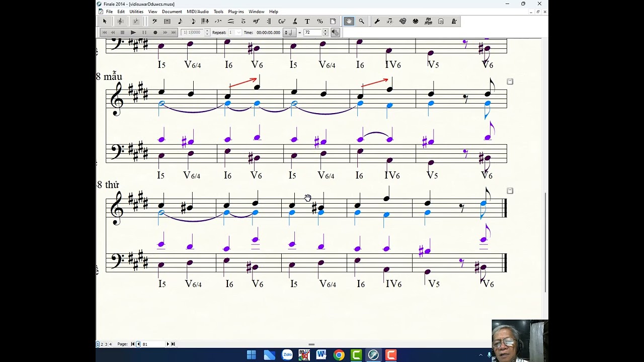
Task: Toggle the lock icon beside the 8 mẫu system
Action: coord(510,81)
